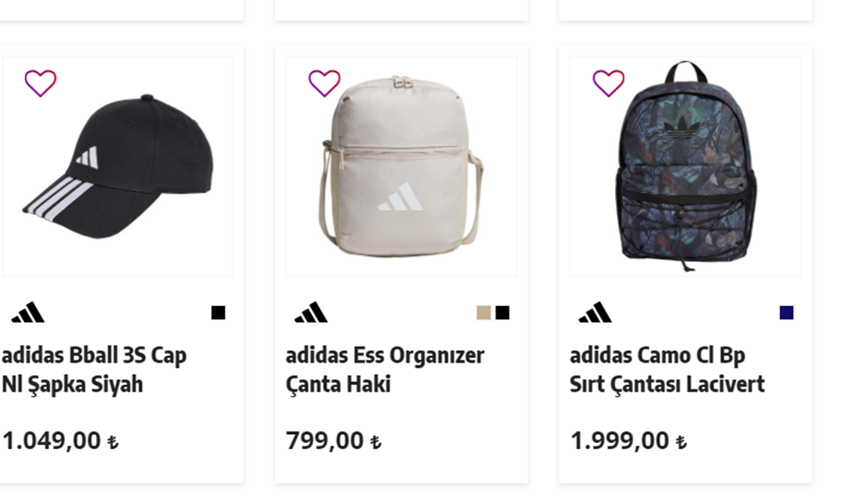Open adidas Camo Cl Bp Sırt Çantası title

click(x=667, y=370)
